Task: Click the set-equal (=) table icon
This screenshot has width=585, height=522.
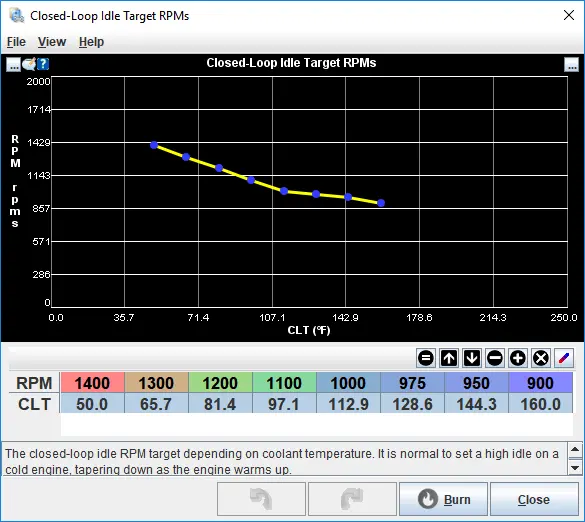Action: coord(426,358)
